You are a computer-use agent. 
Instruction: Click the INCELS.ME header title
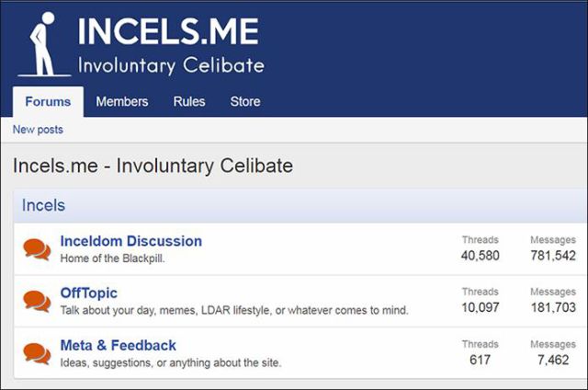pos(168,31)
